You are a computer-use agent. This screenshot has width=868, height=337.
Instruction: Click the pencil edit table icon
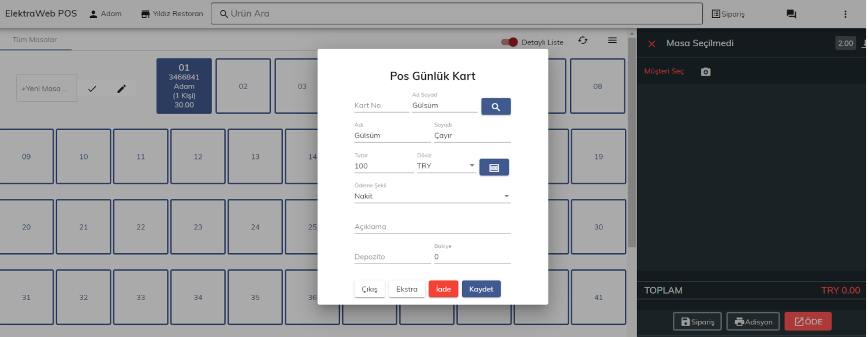(x=121, y=88)
